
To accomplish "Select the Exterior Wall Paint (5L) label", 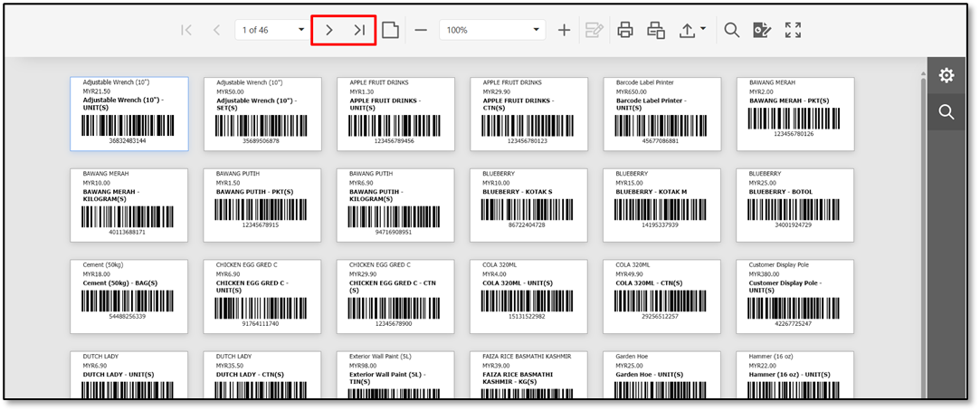I will pyautogui.click(x=395, y=374).
